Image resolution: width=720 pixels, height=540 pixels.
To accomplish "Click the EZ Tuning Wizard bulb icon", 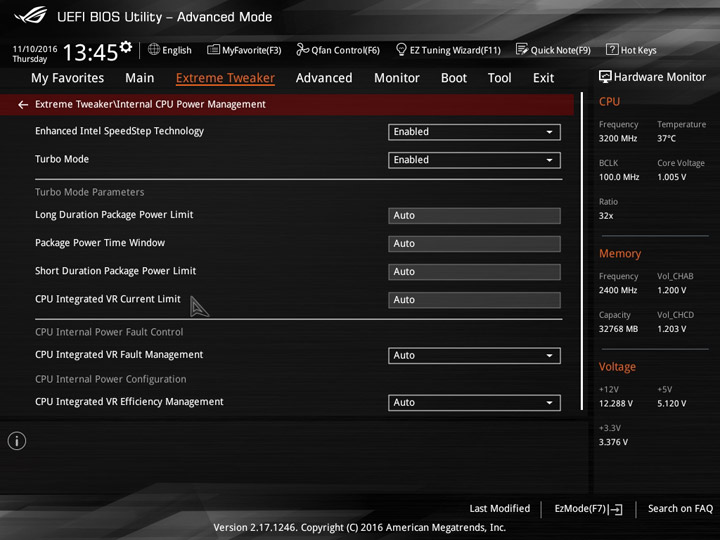I will click(401, 49).
